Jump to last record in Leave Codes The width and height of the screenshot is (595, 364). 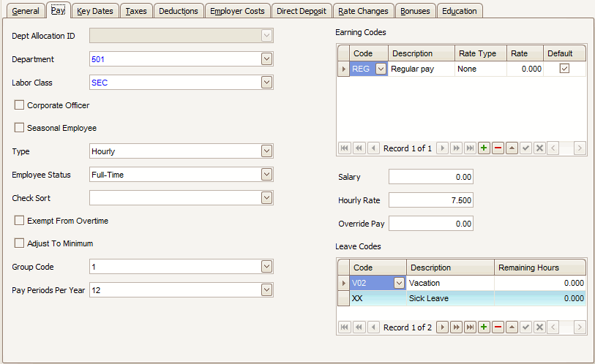(470, 327)
